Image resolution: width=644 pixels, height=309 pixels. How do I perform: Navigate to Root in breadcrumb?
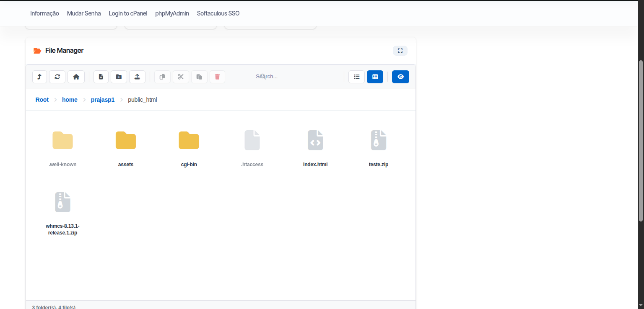pyautogui.click(x=42, y=100)
